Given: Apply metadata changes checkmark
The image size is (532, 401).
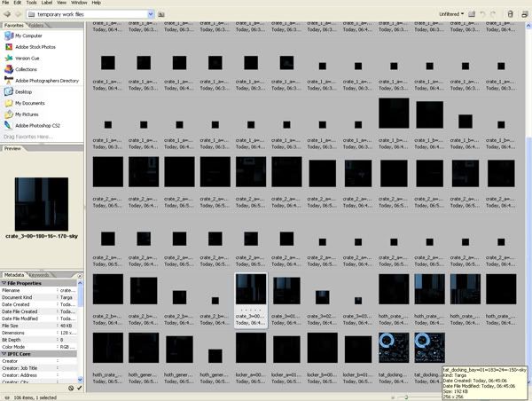Looking at the screenshot, I should (80, 388).
